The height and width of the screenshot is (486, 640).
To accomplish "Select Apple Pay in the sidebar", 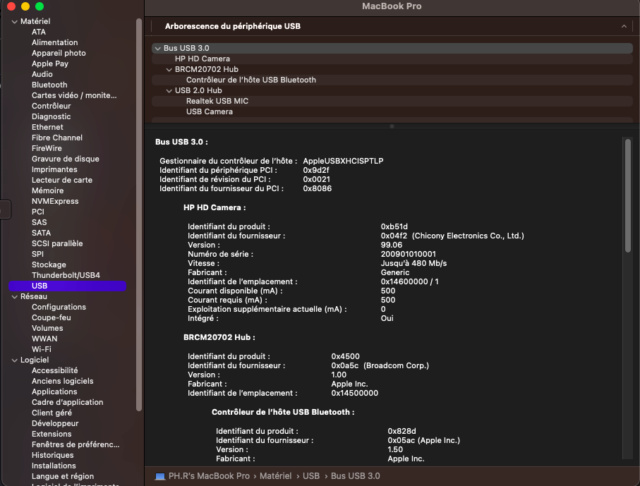I will [50, 64].
